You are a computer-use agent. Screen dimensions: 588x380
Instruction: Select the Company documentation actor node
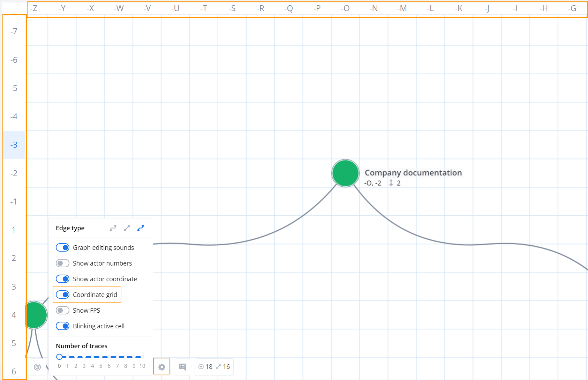(345, 173)
